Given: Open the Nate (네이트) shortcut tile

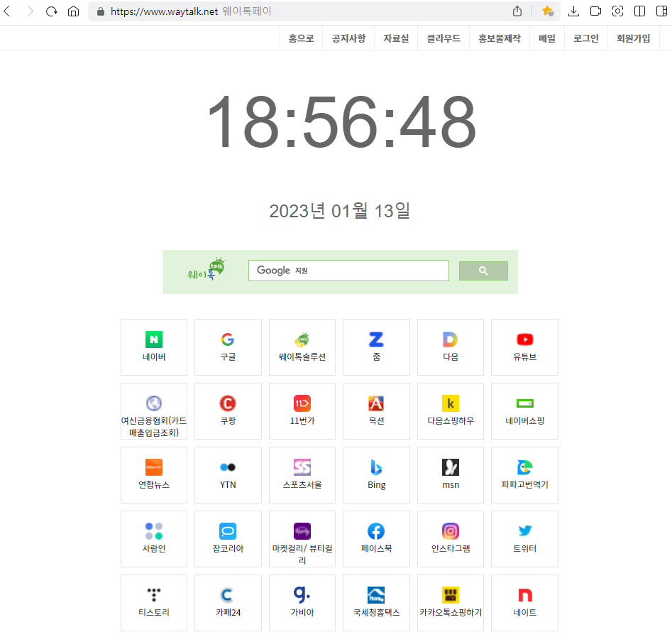Looking at the screenshot, I should coord(524,603).
